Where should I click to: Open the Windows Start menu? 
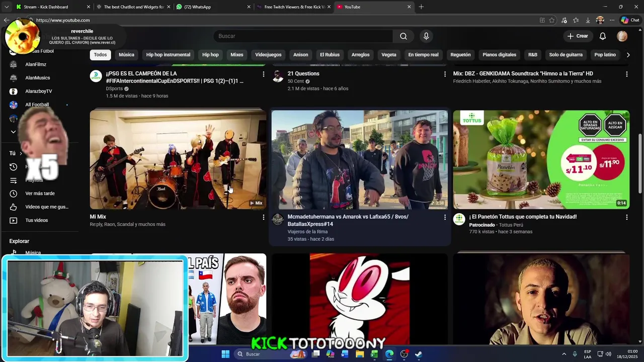(225, 354)
